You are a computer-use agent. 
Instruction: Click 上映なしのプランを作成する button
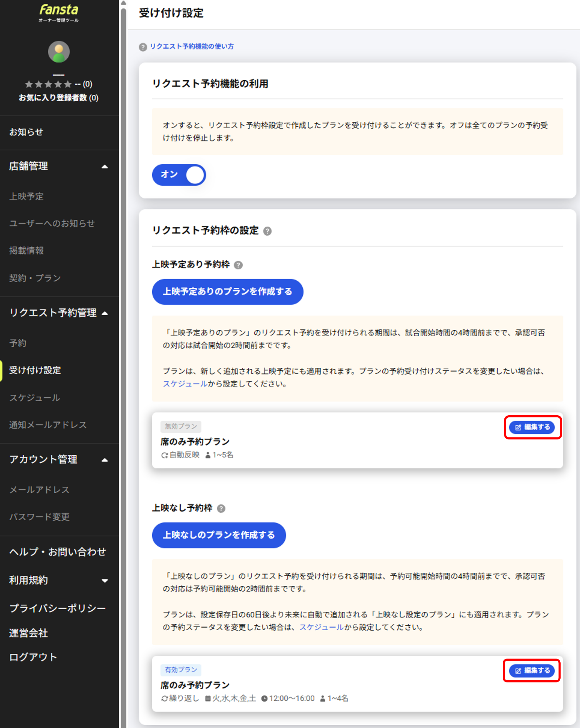pos(219,535)
